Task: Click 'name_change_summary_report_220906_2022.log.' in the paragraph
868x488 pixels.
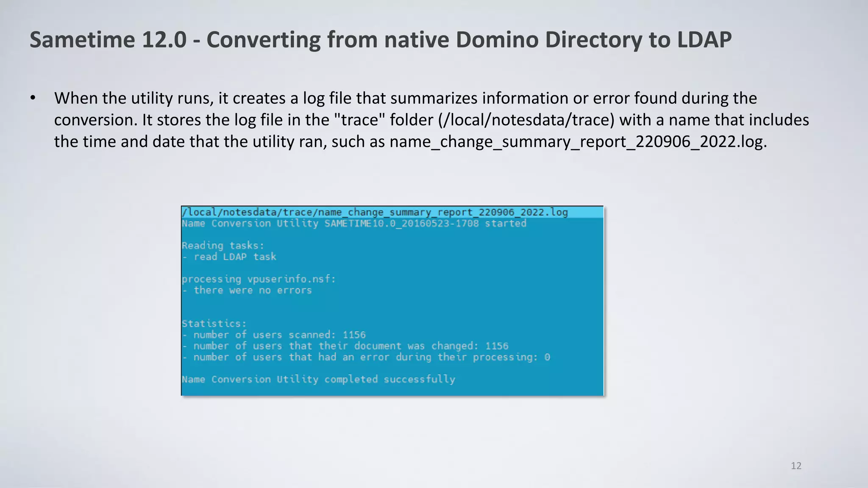Action: [x=578, y=141]
